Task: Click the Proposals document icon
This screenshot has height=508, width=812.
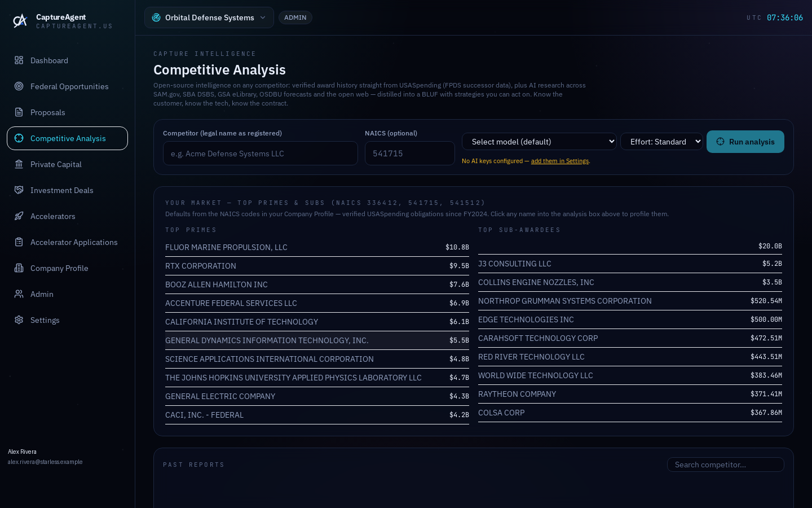Action: click(x=19, y=112)
